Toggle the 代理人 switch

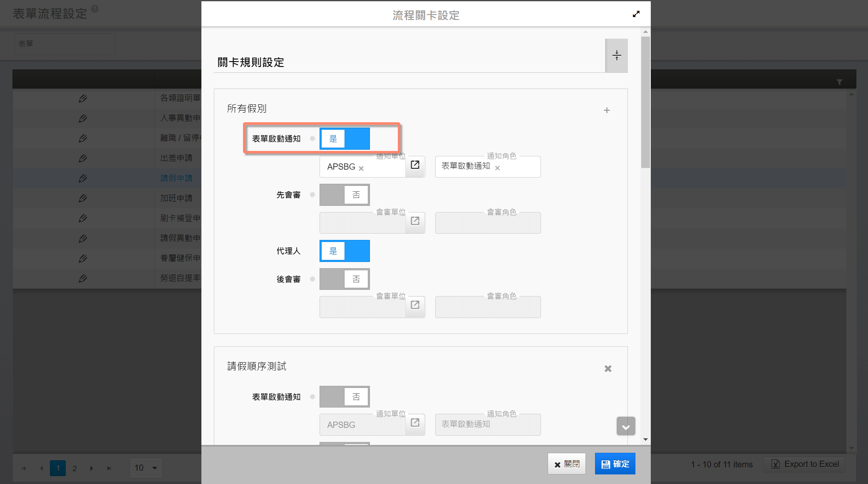pyautogui.click(x=345, y=251)
